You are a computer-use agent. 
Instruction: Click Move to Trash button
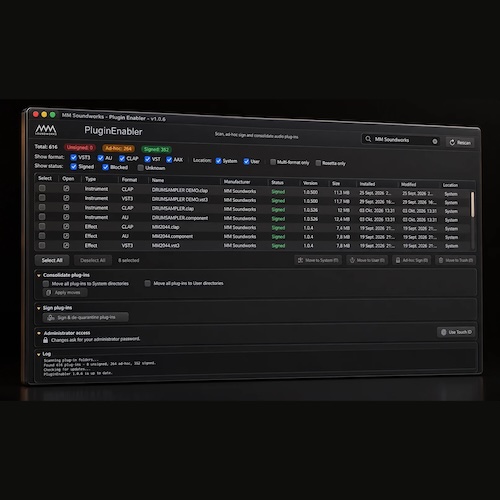click(x=455, y=260)
